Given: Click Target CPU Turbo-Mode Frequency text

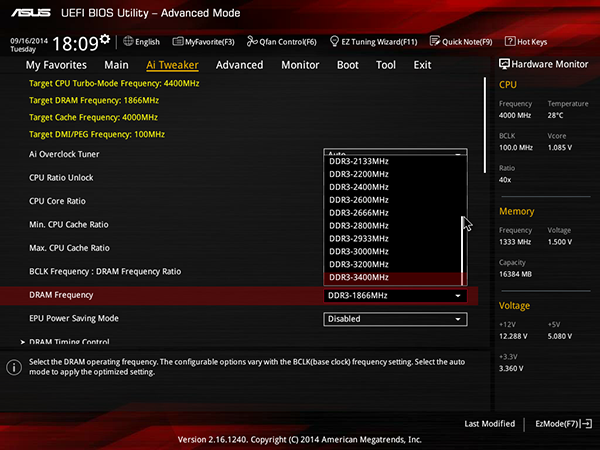Looking at the screenshot, I should pyautogui.click(x=114, y=83).
